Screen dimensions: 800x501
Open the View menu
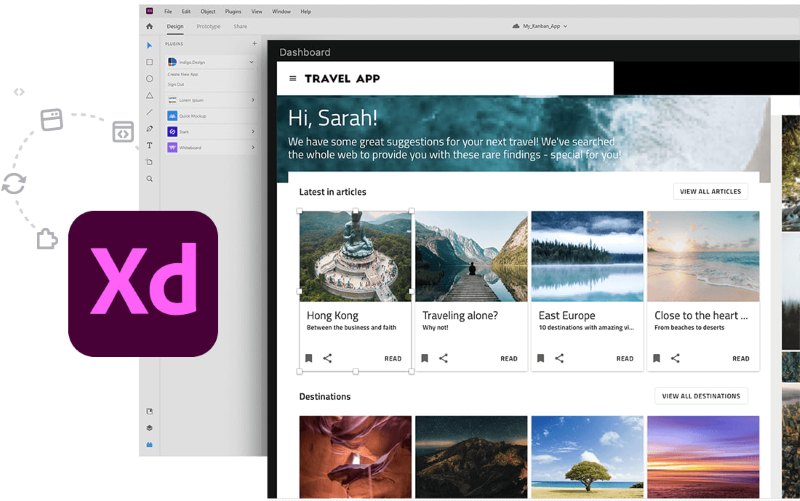(257, 11)
